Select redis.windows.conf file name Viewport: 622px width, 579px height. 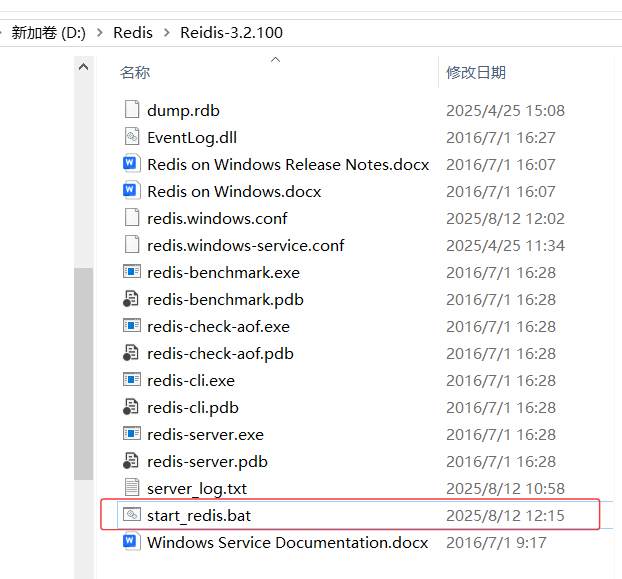217,219
